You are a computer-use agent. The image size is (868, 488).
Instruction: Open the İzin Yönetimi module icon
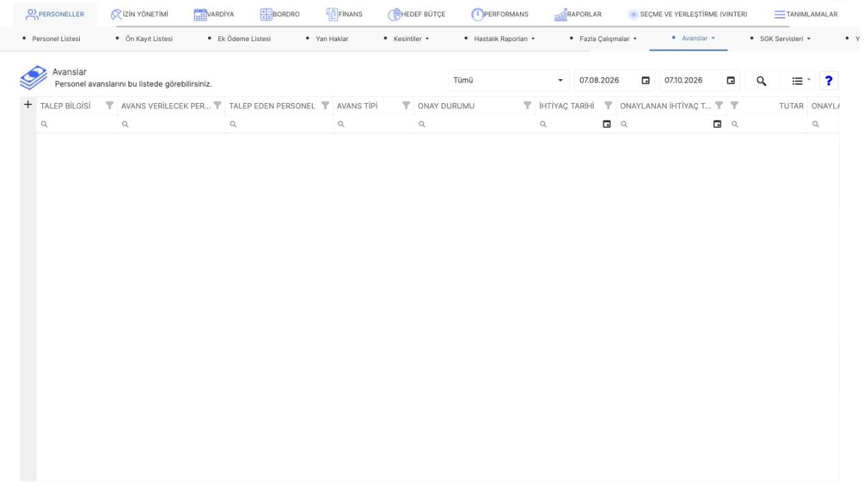[x=115, y=14]
